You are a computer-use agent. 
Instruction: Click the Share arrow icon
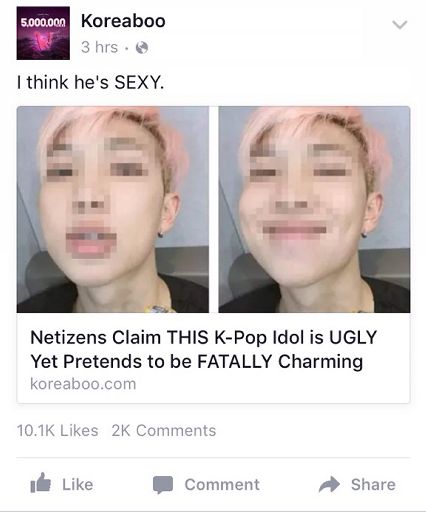click(x=329, y=484)
